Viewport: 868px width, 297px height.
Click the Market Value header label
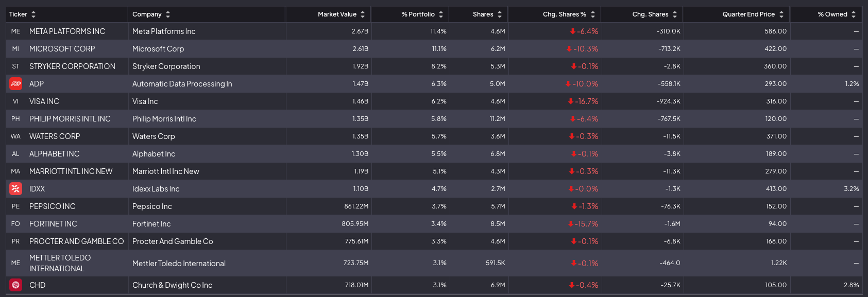coord(337,14)
